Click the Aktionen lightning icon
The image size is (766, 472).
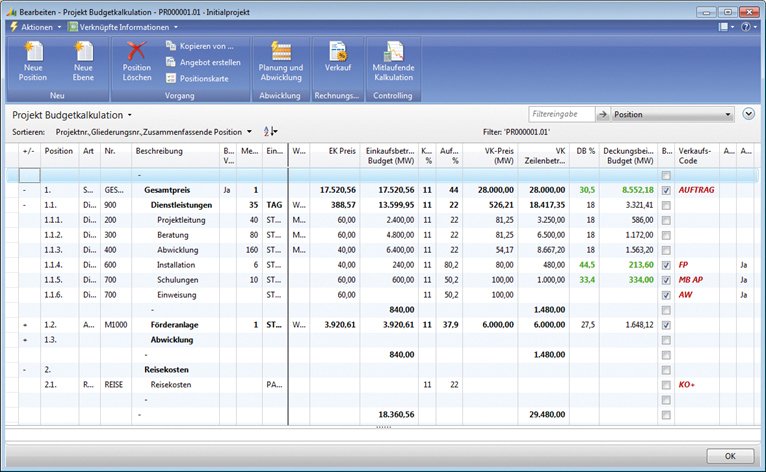click(14, 26)
